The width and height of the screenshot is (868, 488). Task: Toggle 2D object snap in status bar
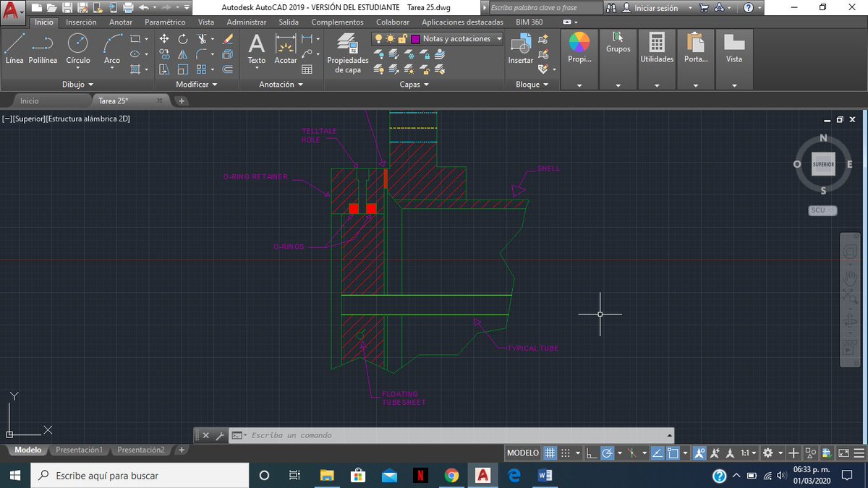673,453
